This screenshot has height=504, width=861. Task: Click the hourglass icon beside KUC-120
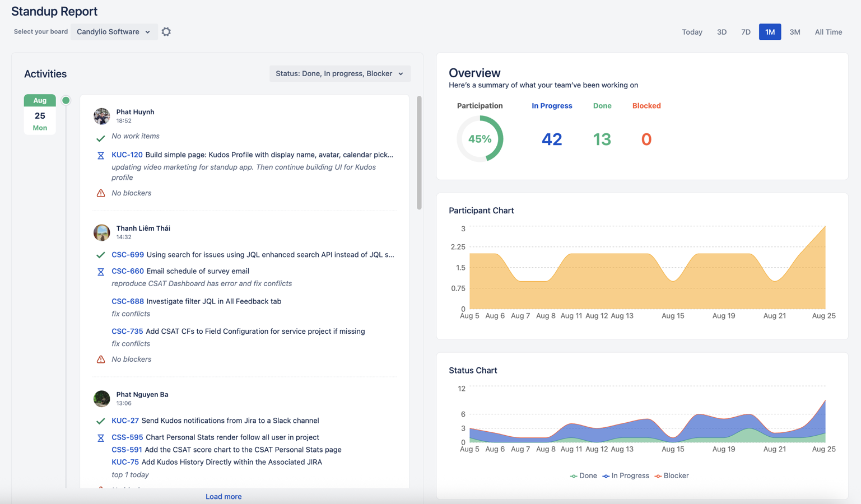[101, 156]
